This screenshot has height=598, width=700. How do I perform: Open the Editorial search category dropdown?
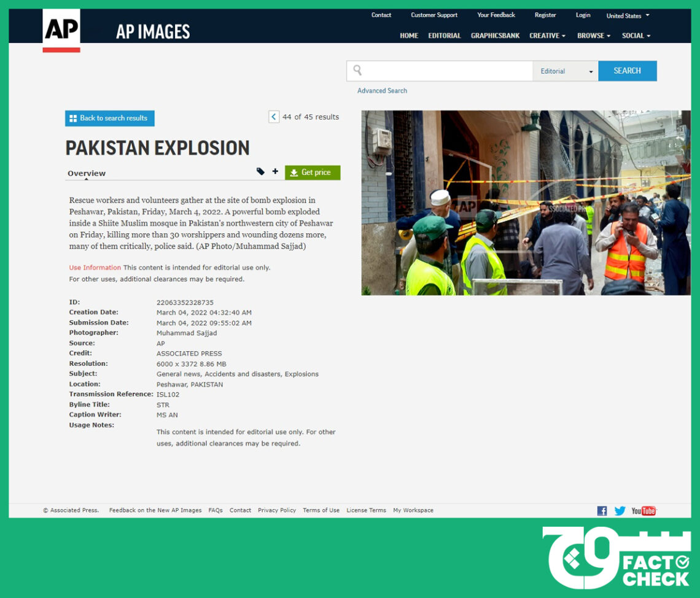[565, 71]
